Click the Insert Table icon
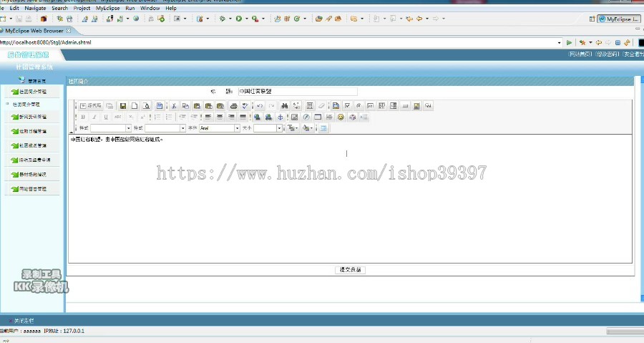Viewport: 644px width, 343px height. click(x=318, y=117)
